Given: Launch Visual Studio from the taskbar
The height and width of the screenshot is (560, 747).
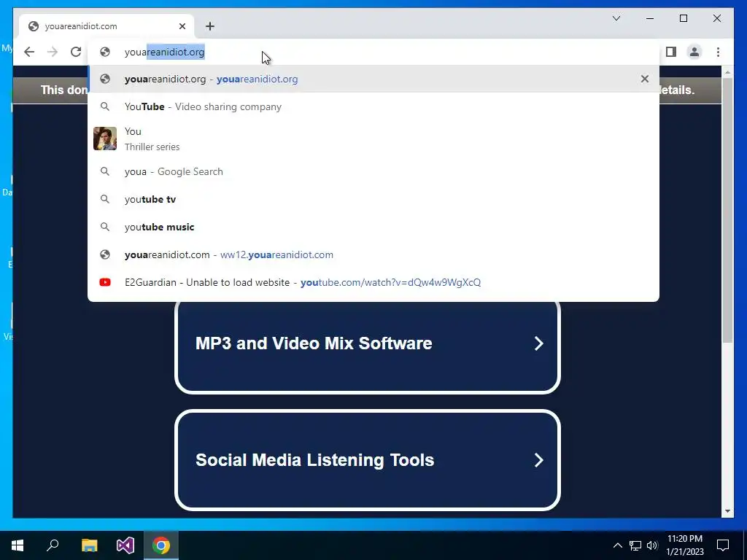Looking at the screenshot, I should click(125, 545).
